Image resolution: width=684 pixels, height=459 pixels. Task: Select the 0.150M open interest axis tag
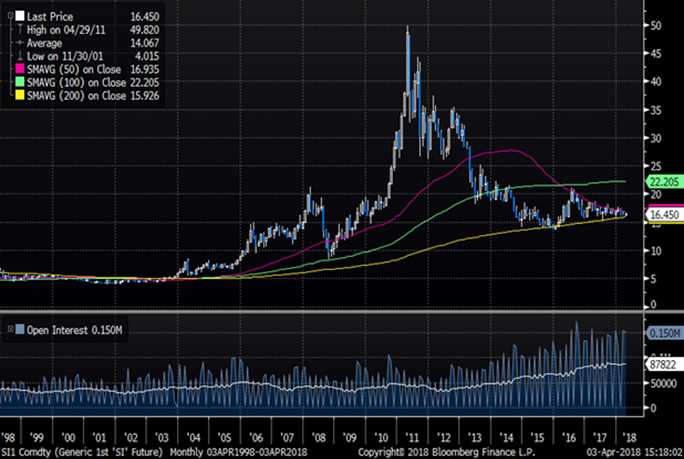[x=659, y=333]
